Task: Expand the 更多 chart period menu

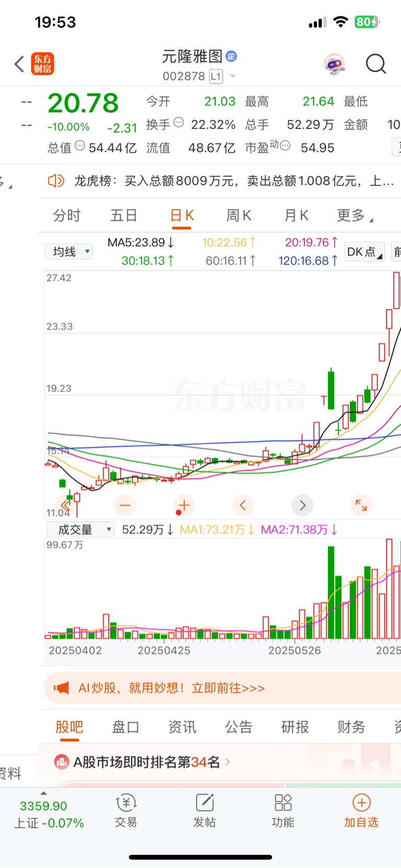Action: click(355, 216)
